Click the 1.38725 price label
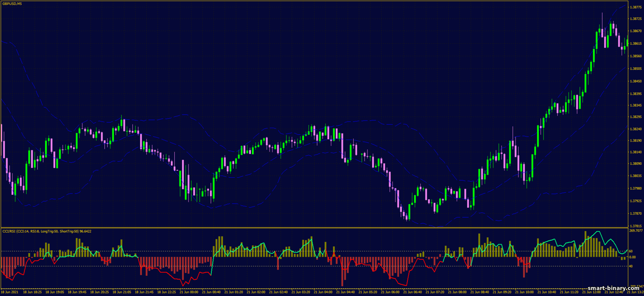The width and height of the screenshot is (644, 296). tap(635, 19)
